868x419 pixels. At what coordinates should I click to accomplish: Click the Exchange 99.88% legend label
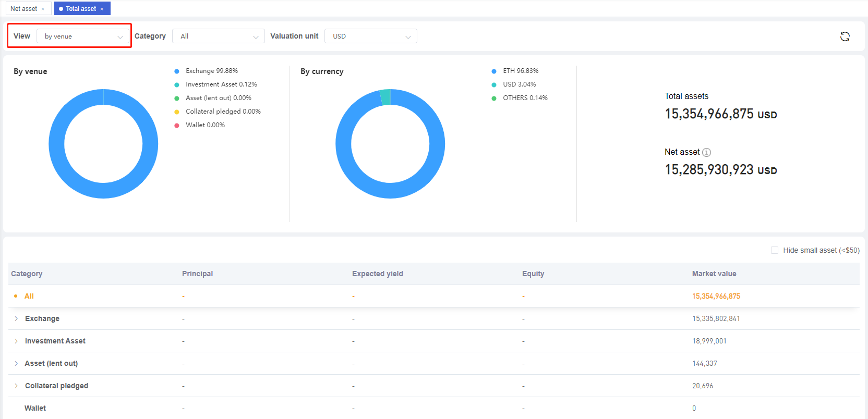(x=212, y=71)
